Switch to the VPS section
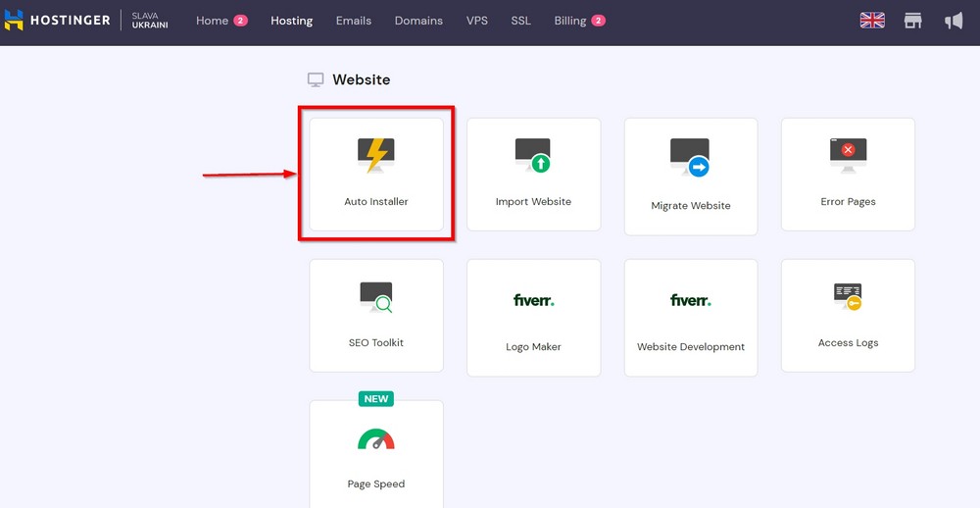Screen dimensions: 980x508 [477, 21]
